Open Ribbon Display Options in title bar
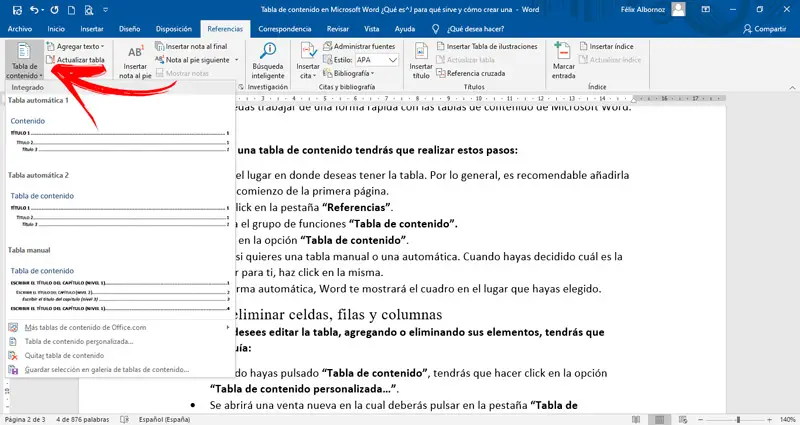Screen dimensions: 800x425 [x=706, y=9]
